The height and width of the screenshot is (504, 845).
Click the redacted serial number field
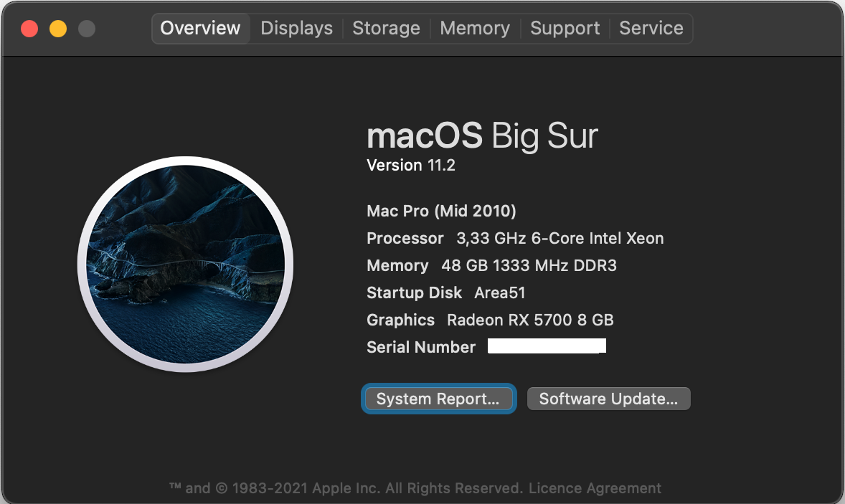point(547,347)
